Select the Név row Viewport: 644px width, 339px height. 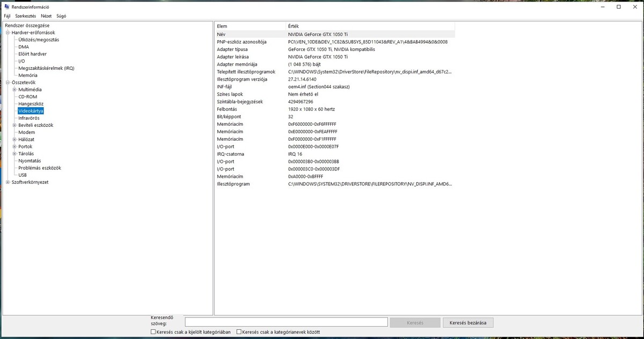pos(335,34)
